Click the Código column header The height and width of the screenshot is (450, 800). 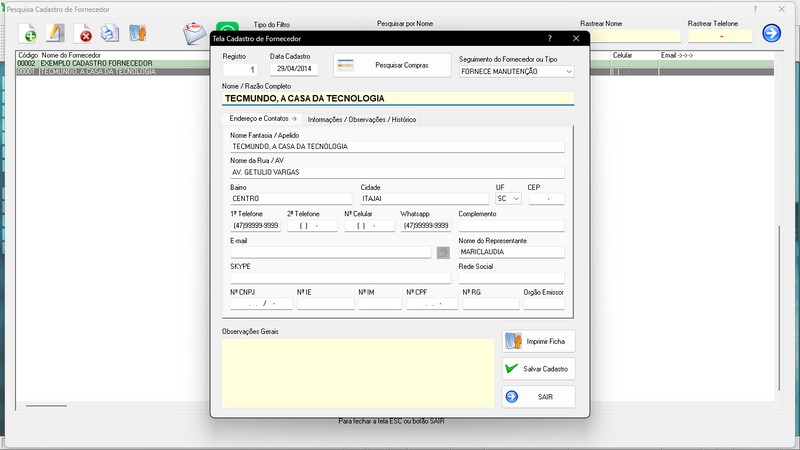[x=28, y=55]
